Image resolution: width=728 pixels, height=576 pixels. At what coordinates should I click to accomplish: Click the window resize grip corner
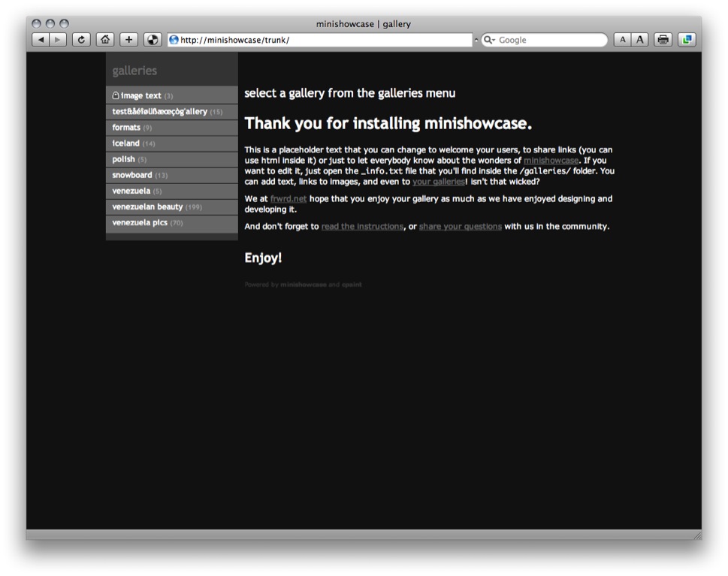coord(697,535)
